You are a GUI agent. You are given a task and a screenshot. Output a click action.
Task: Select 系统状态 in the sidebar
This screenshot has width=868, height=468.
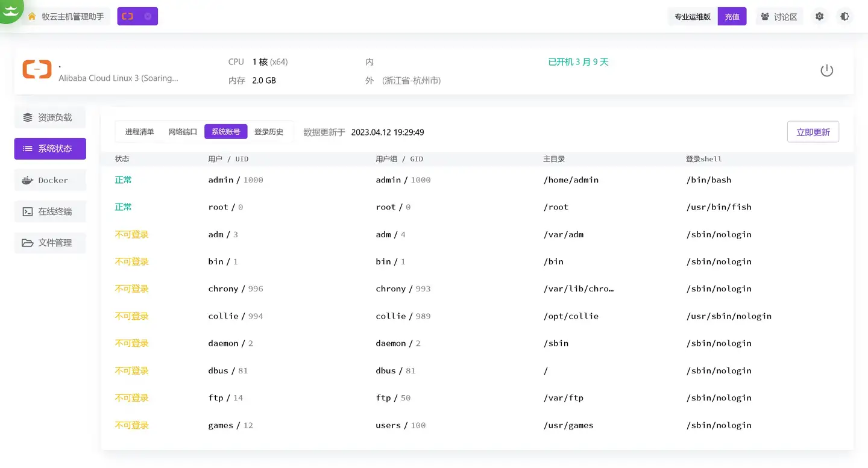[50, 149]
